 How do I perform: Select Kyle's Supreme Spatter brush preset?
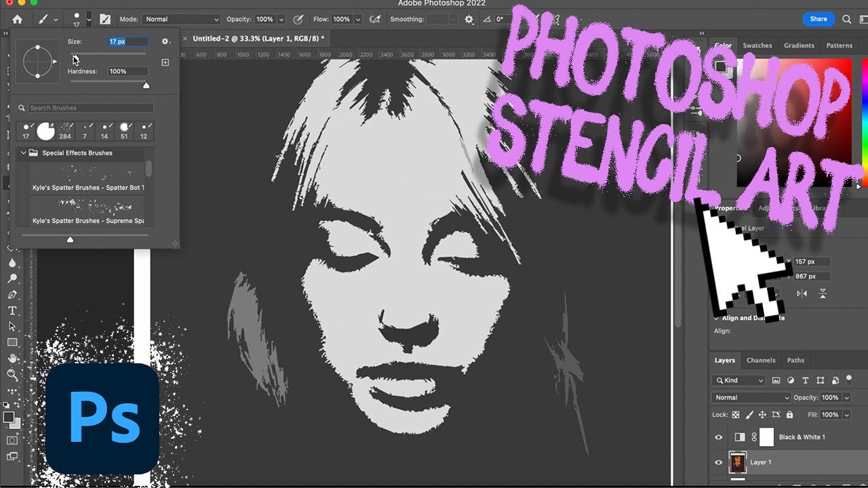pos(87,211)
